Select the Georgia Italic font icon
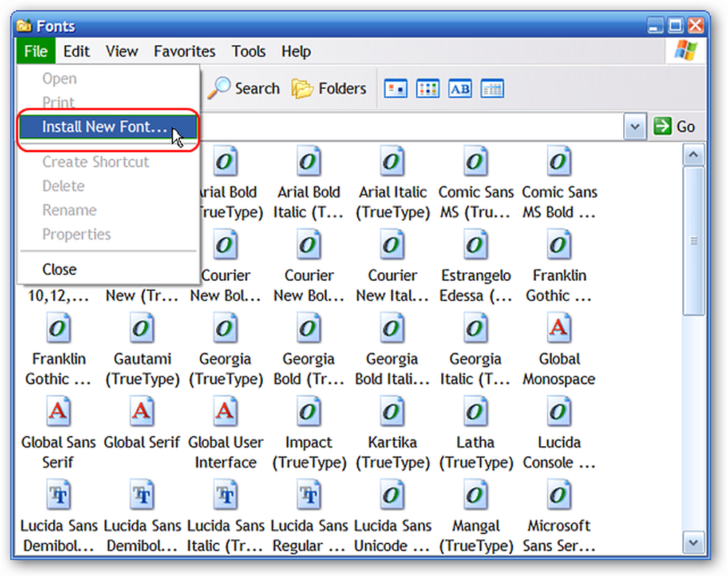The image size is (728, 577). tap(476, 328)
